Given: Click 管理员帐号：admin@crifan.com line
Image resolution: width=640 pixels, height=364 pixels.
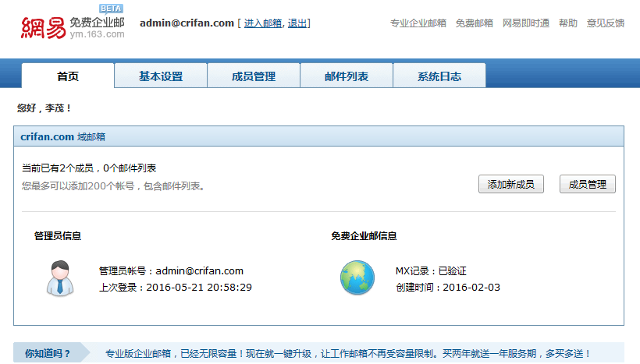Looking at the screenshot, I should pyautogui.click(x=171, y=271).
